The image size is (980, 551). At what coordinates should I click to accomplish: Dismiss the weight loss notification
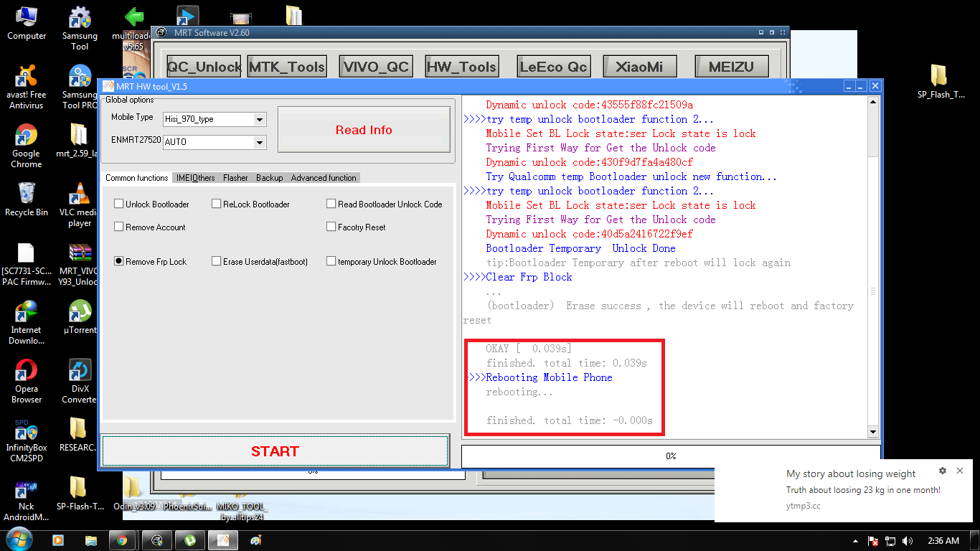[960, 471]
